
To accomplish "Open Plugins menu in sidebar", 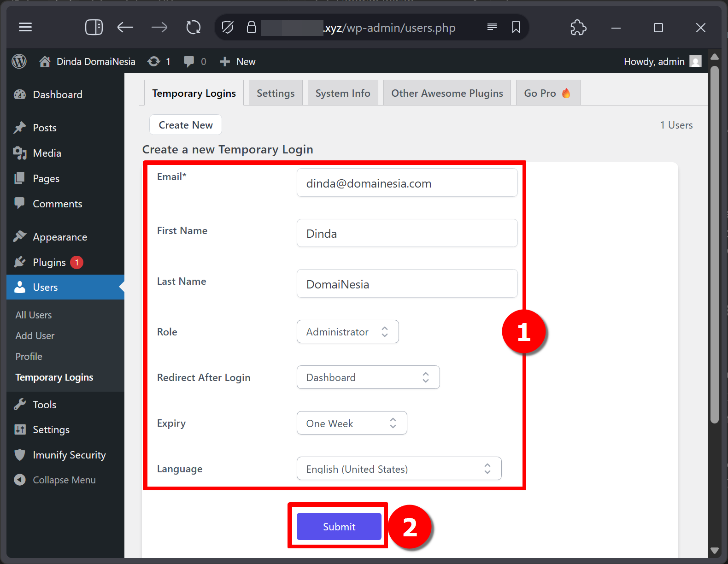I will click(65, 262).
